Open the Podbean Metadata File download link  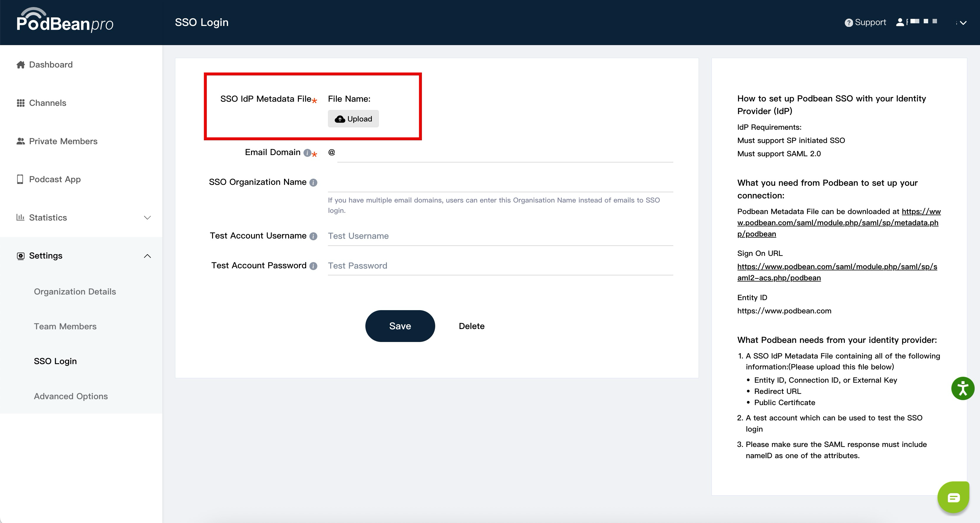[839, 223]
